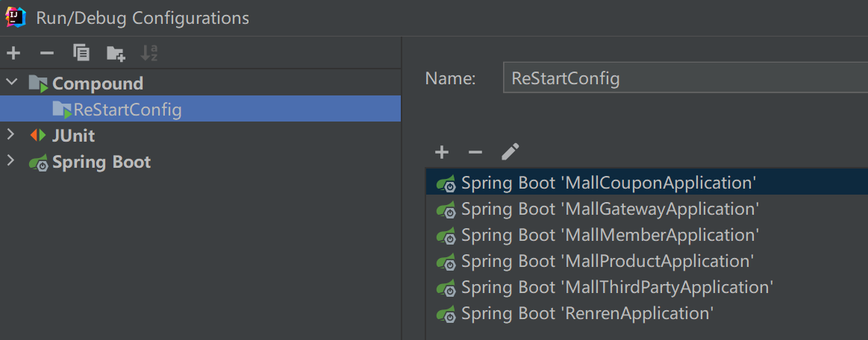This screenshot has height=340, width=868.
Task: Add a new run configuration
Action: click(13, 53)
